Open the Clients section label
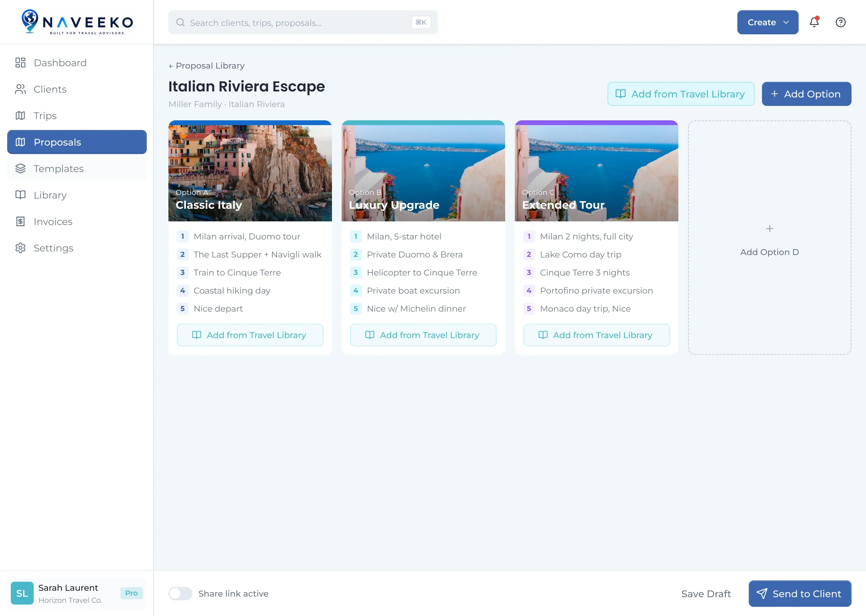Image resolution: width=866 pixels, height=616 pixels. (x=50, y=90)
